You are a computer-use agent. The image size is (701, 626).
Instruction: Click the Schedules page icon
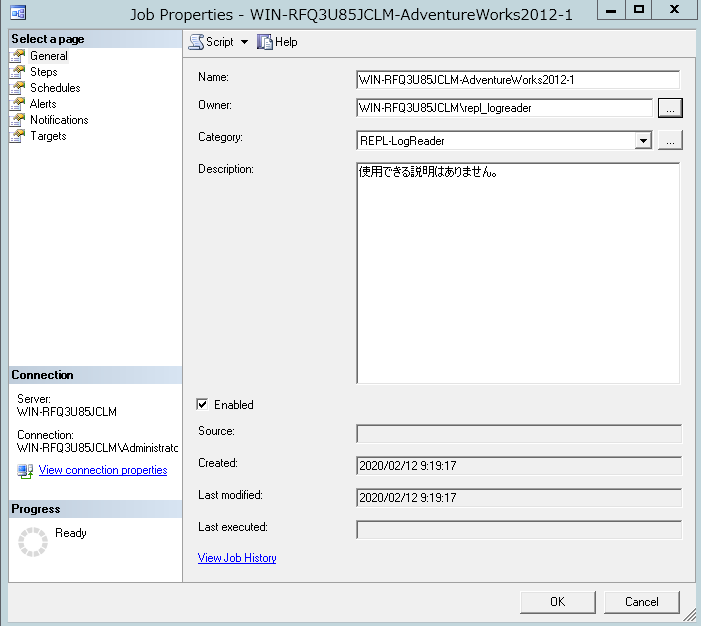click(x=17, y=88)
